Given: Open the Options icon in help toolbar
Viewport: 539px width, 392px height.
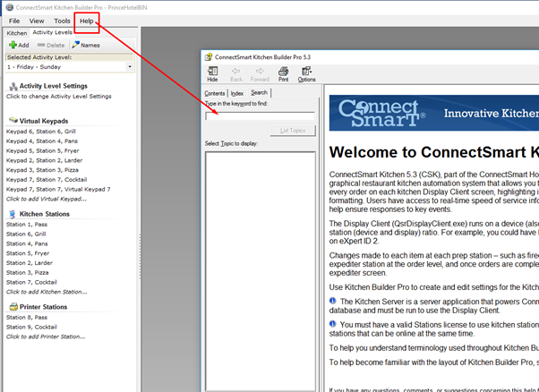Looking at the screenshot, I should click(306, 73).
